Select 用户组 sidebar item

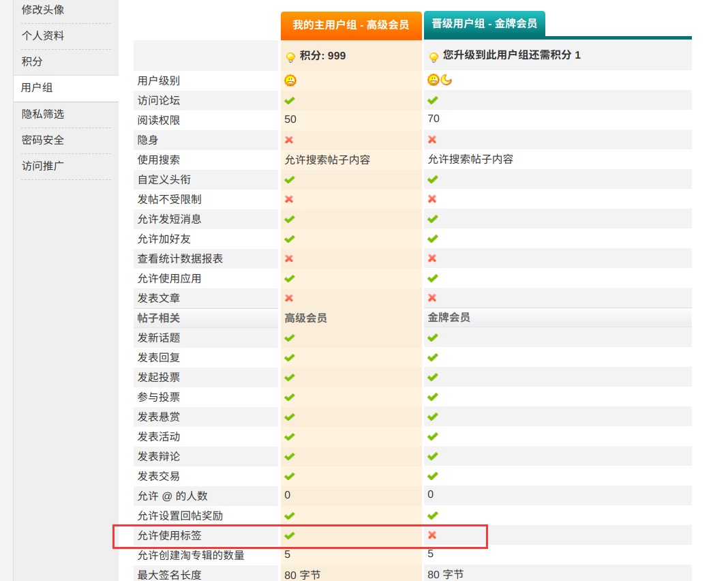tap(37, 88)
